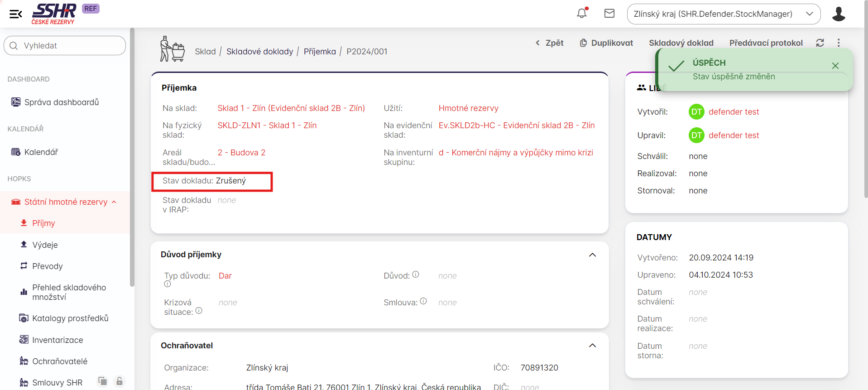Collapse the Ochraňovatel section
The height and width of the screenshot is (390, 868).
click(x=592, y=346)
